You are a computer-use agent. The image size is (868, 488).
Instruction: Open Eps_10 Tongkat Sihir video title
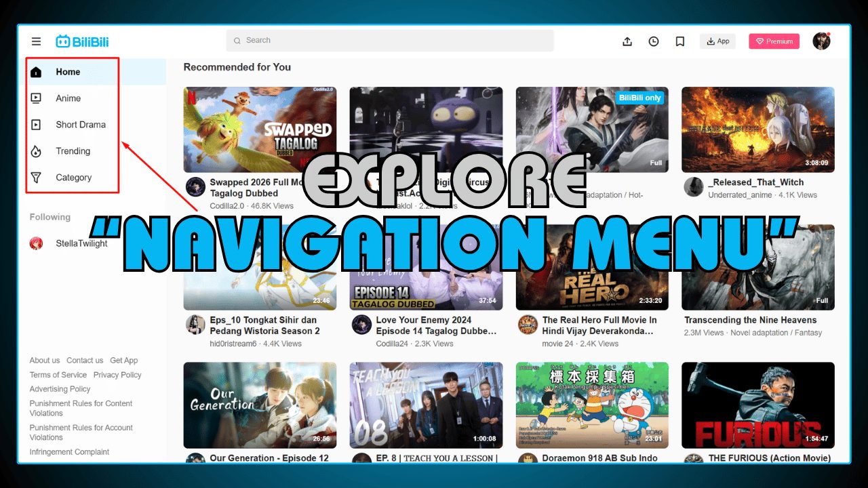(264, 325)
